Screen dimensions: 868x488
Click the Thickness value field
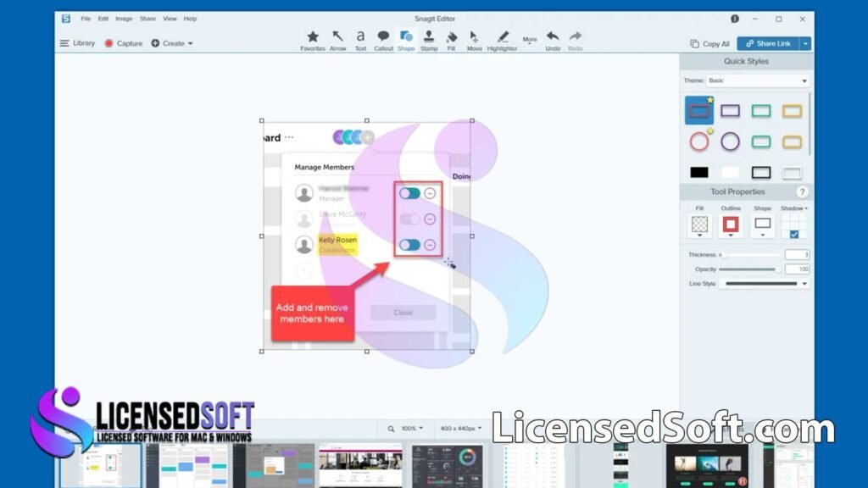797,255
